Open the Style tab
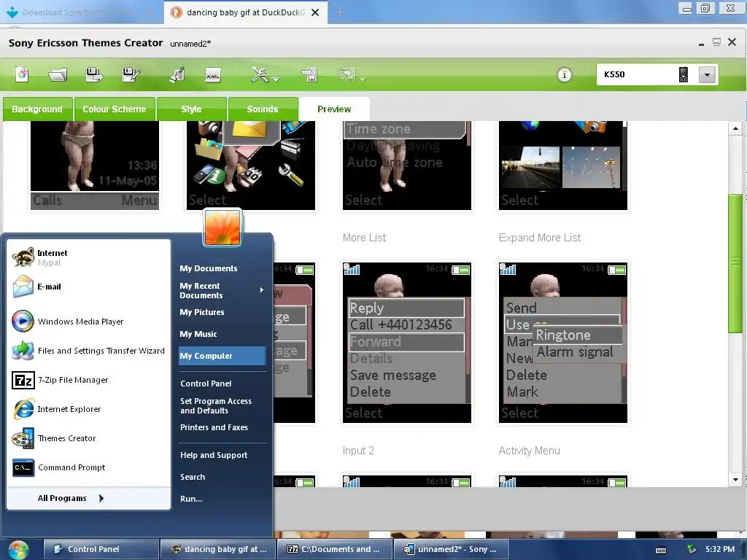Image resolution: width=747 pixels, height=560 pixels. [192, 109]
